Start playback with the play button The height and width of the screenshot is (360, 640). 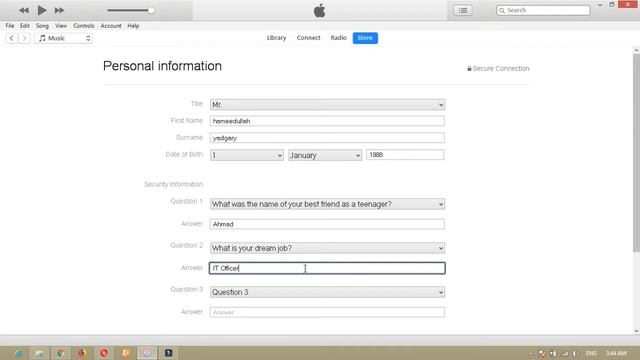coord(42,10)
